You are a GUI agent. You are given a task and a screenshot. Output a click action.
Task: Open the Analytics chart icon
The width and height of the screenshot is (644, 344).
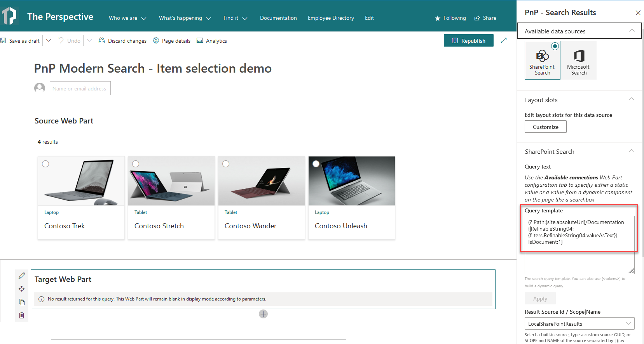pos(200,40)
